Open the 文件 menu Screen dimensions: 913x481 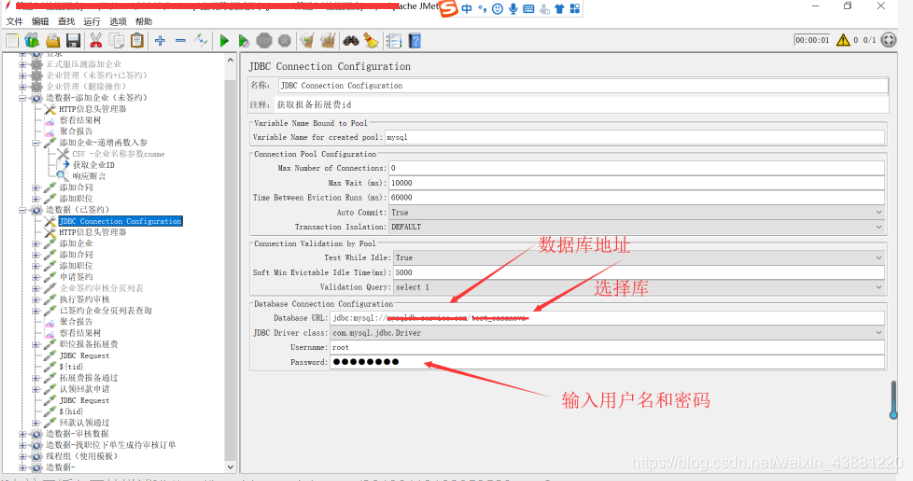(x=14, y=22)
